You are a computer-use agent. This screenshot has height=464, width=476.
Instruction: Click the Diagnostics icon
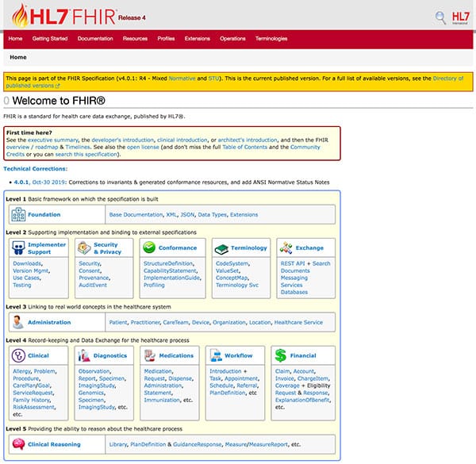click(x=84, y=355)
